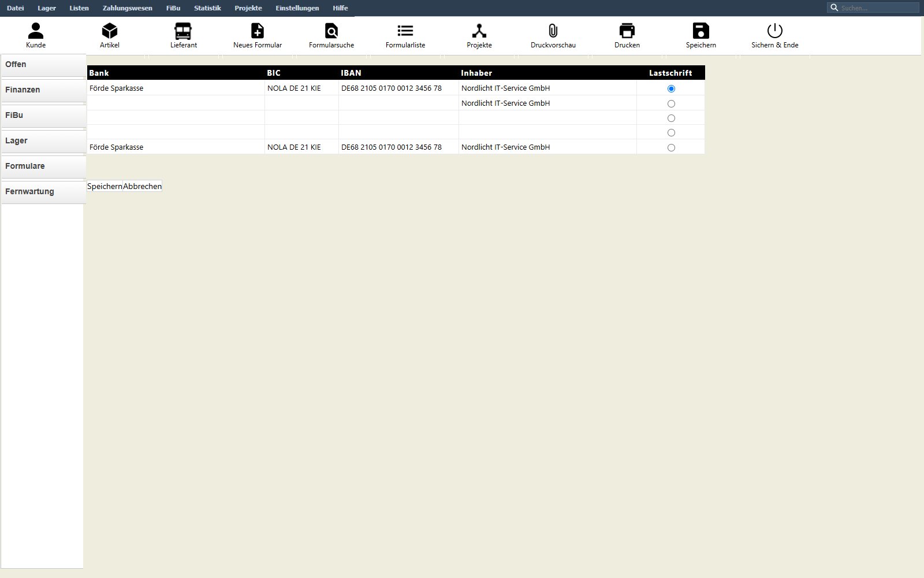Image resolution: width=924 pixels, height=578 pixels.
Task: Select Lastschrift radio for first Förde Sparkasse row
Action: coord(671,88)
